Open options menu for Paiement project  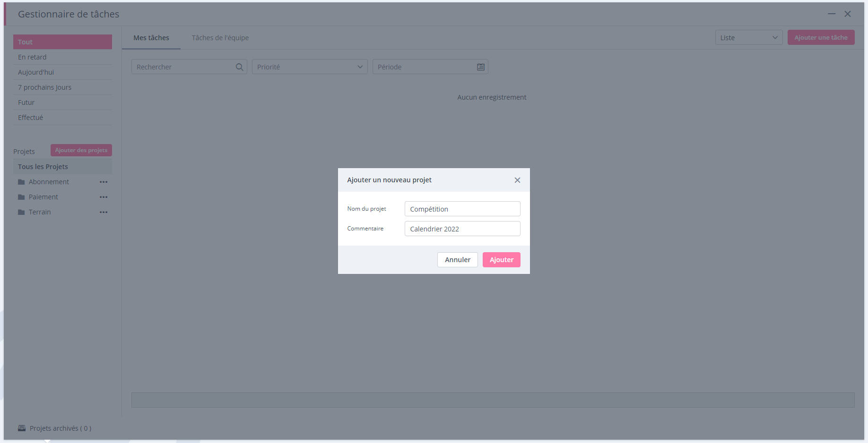pos(104,197)
